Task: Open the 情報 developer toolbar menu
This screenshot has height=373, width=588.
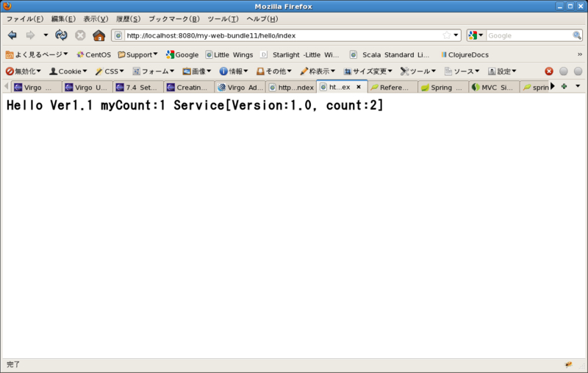Action: [234, 71]
